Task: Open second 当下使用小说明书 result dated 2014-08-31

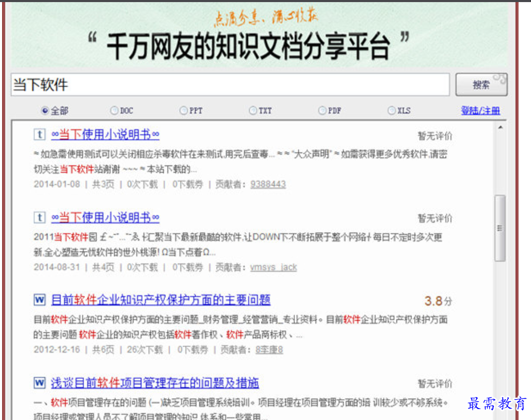Action: pyautogui.click(x=105, y=218)
